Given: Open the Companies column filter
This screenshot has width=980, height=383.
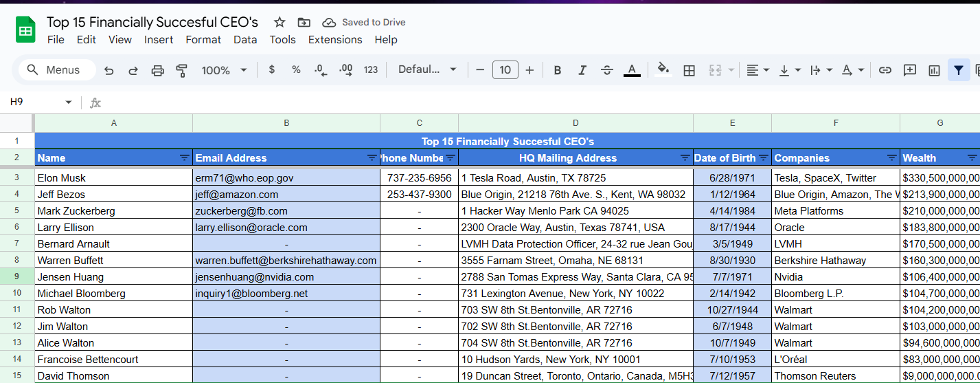Looking at the screenshot, I should tap(891, 158).
